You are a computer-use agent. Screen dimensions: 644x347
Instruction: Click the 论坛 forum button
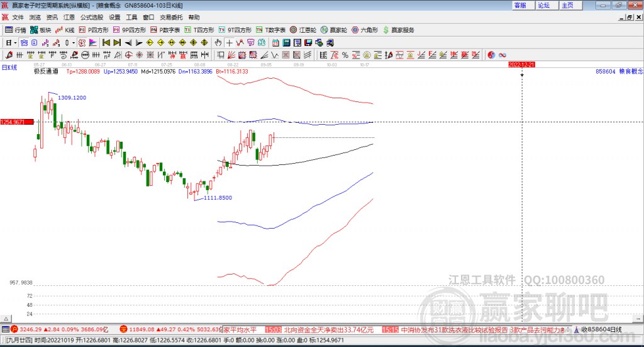tap(547, 5)
